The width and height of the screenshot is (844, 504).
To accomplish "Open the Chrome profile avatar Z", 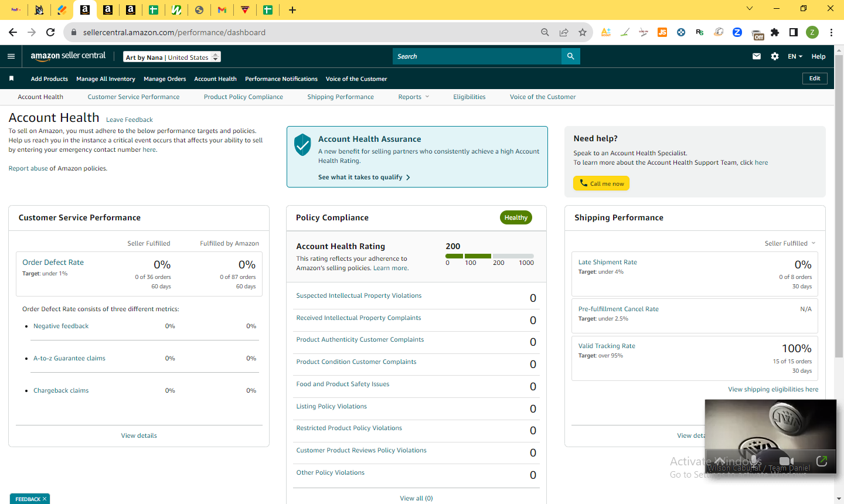I will [x=812, y=32].
